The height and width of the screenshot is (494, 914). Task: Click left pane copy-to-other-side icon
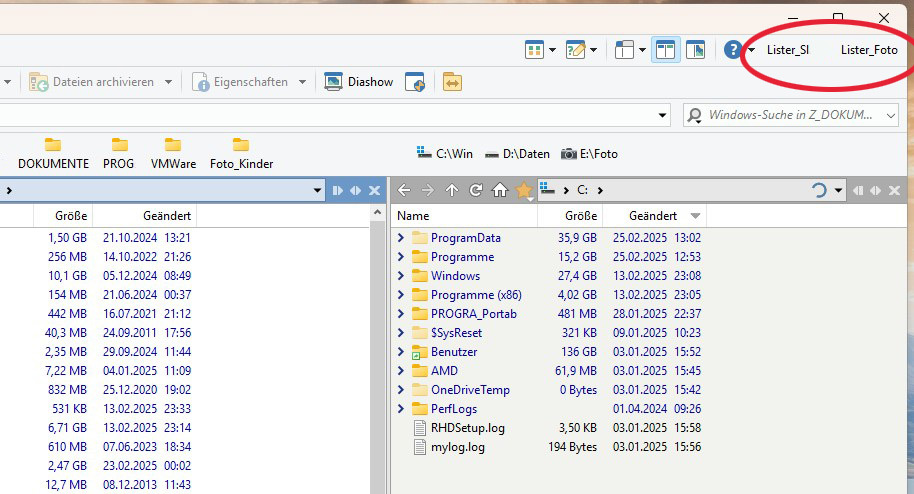tap(338, 190)
